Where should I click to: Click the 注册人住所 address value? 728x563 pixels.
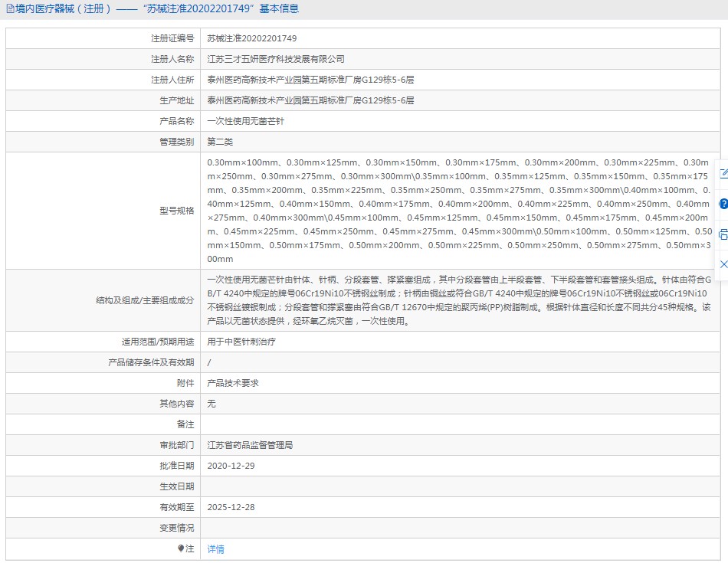pos(310,80)
